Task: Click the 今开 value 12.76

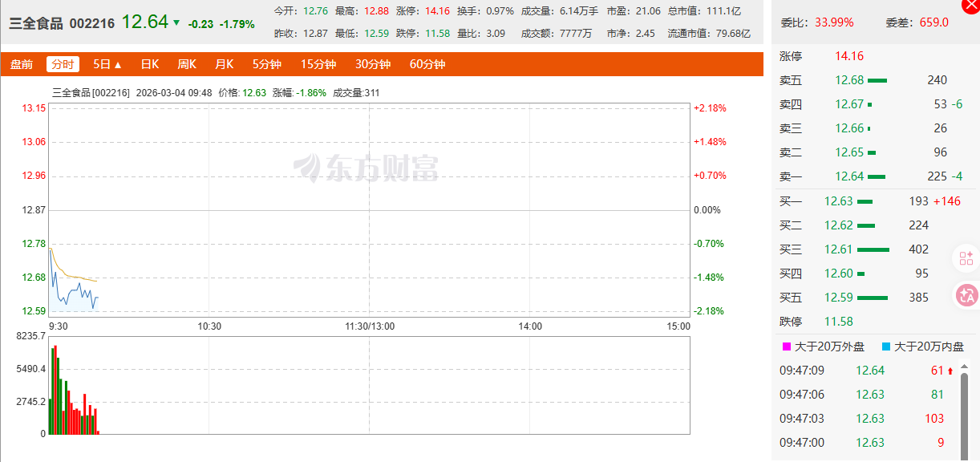Action: pos(315,11)
